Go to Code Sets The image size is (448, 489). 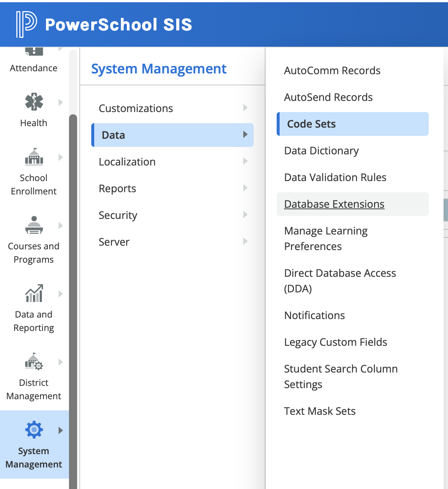pos(312,124)
